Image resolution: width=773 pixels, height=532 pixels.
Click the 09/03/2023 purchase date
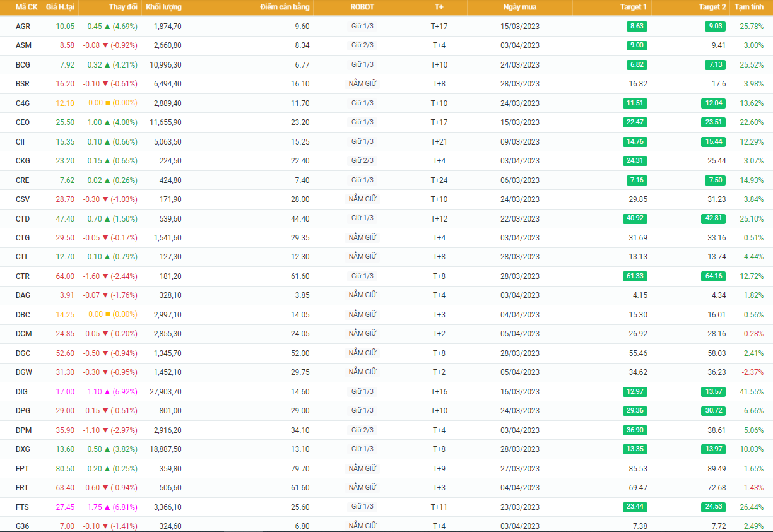tap(520, 142)
